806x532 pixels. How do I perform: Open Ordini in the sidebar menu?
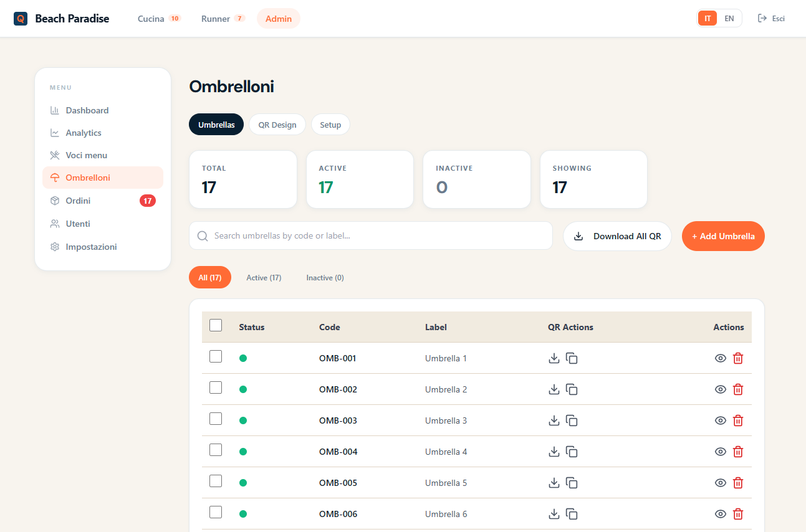click(x=79, y=201)
